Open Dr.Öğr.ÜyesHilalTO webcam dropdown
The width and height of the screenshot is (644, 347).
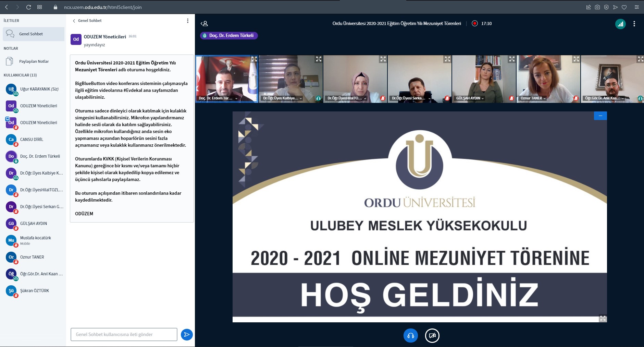347,98
